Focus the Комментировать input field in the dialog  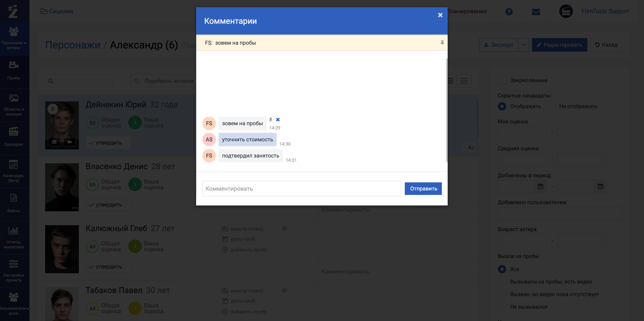click(x=301, y=189)
